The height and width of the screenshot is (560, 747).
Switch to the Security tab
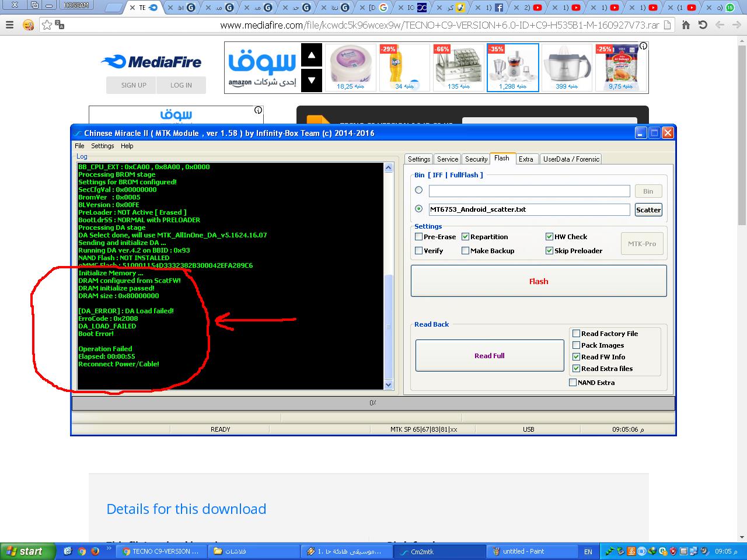(476, 159)
